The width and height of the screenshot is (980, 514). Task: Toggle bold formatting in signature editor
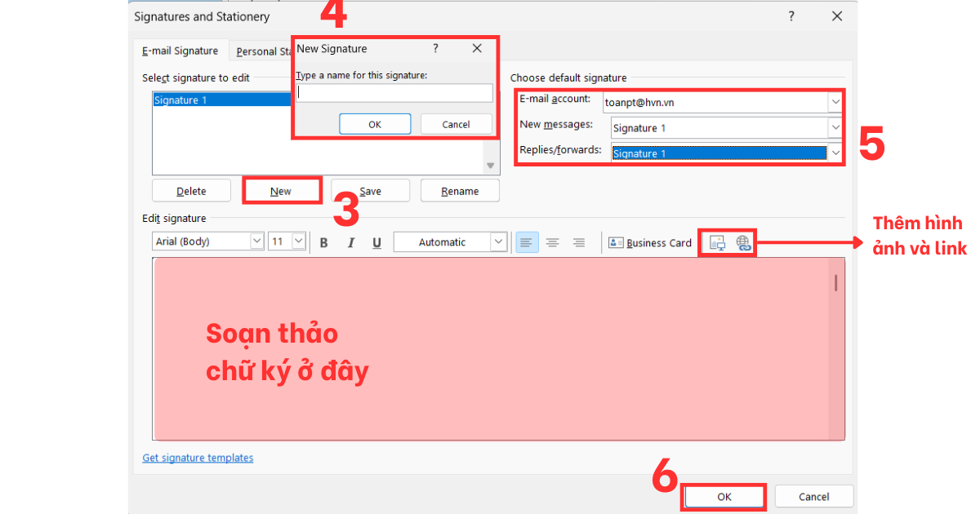click(323, 241)
